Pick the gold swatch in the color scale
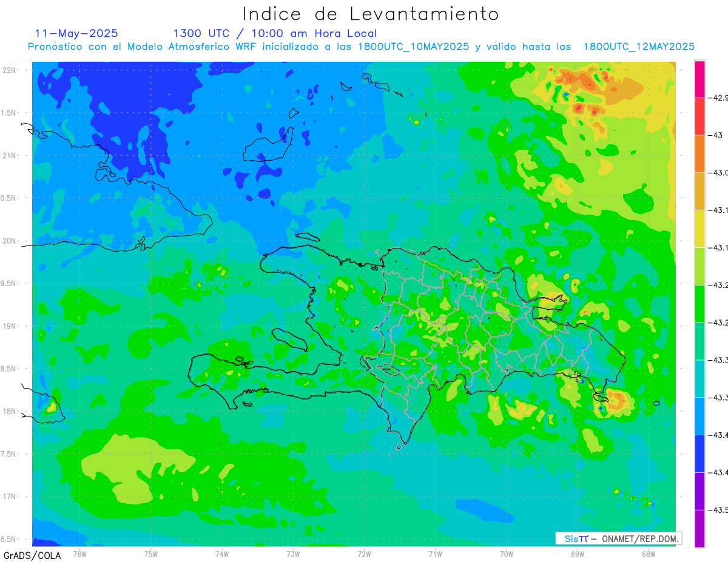Image resolution: width=728 pixels, height=562 pixels. 699,192
